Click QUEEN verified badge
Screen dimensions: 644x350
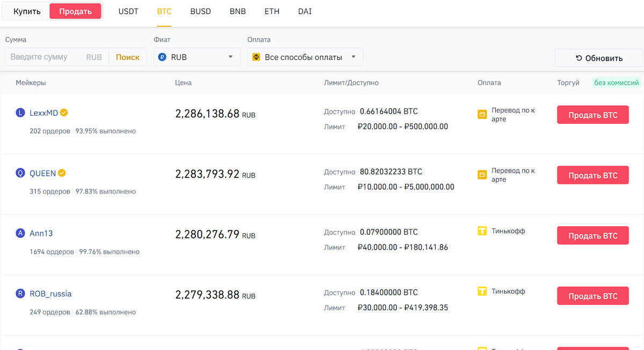pos(62,173)
